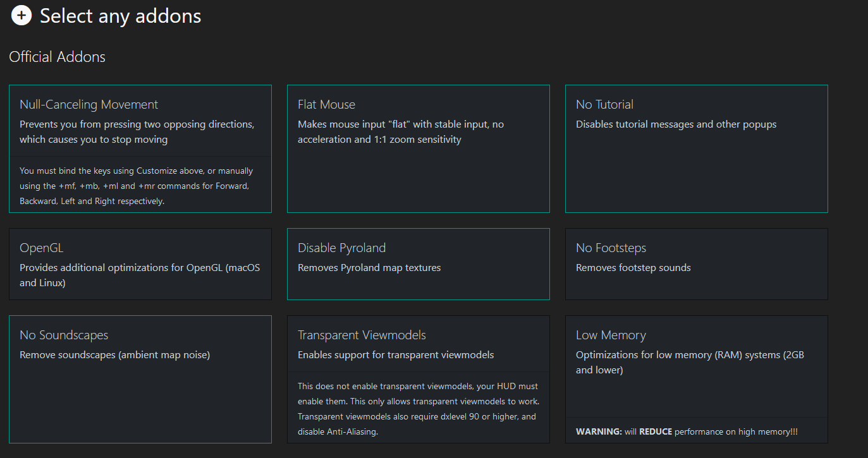Enable the No Footsteps addon title

pyautogui.click(x=611, y=248)
